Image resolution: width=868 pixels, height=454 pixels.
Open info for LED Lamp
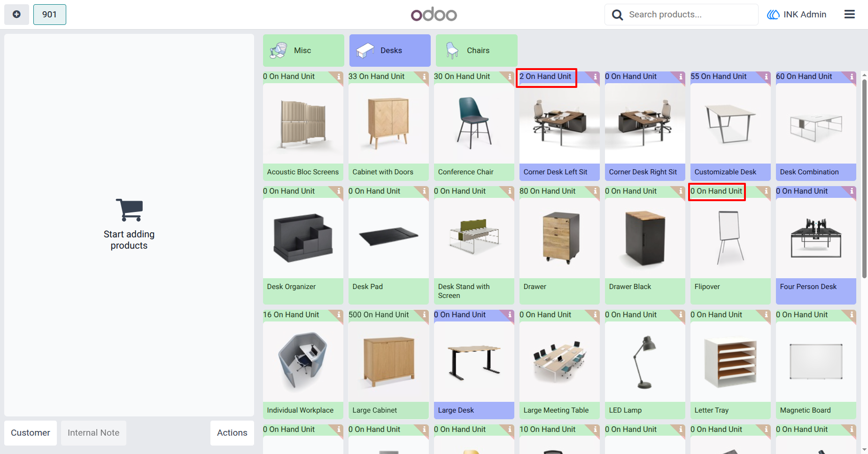coord(681,315)
